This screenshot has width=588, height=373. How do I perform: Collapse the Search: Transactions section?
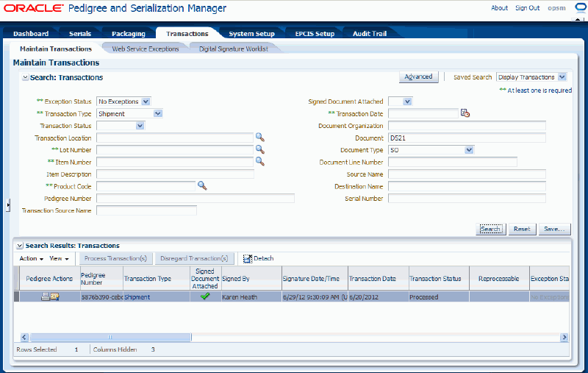click(25, 77)
